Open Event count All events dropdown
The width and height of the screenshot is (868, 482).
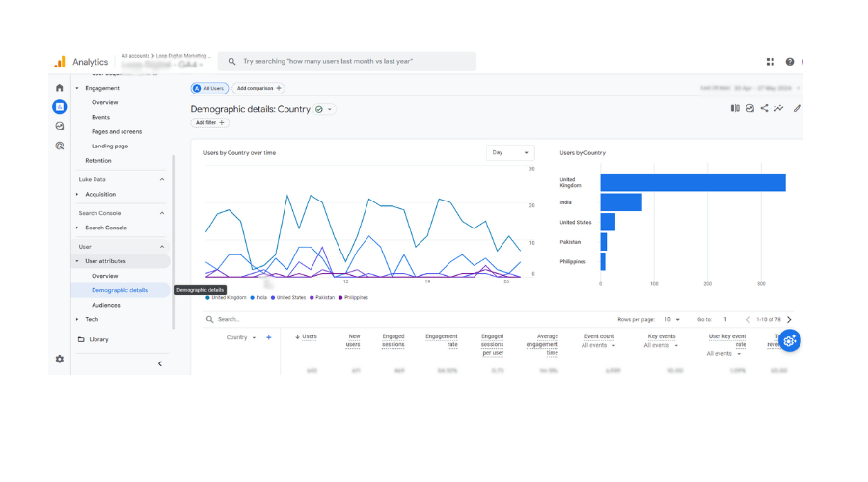click(x=598, y=345)
